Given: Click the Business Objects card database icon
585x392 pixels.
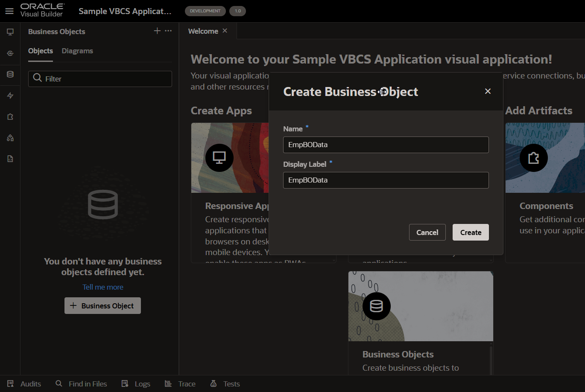Looking at the screenshot, I should 377,306.
